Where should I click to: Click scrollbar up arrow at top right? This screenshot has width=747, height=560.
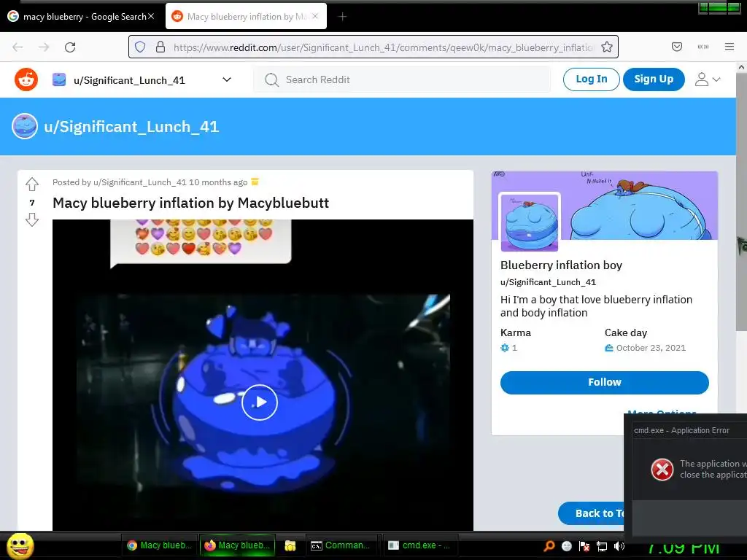[x=741, y=67]
